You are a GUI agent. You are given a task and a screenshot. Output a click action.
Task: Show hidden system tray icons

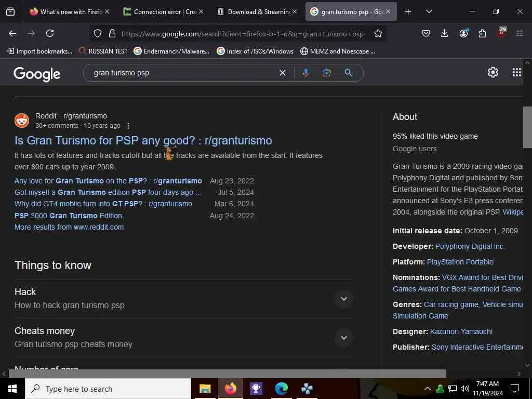point(428,389)
